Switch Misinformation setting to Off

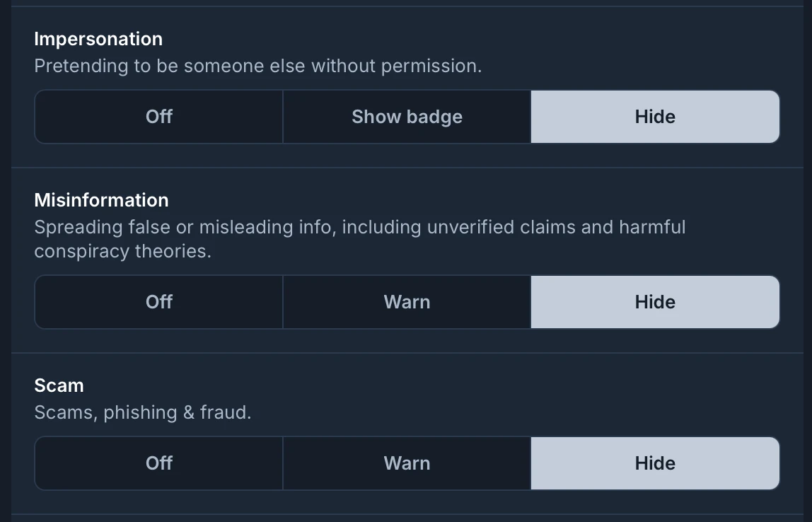click(x=159, y=302)
